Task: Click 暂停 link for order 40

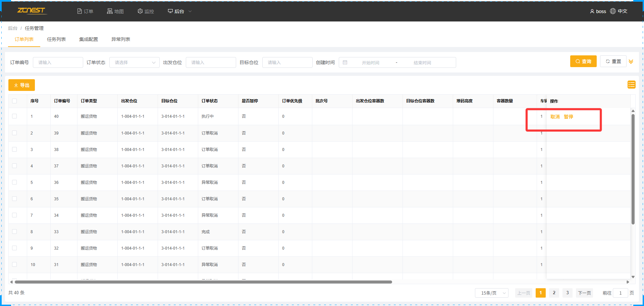Action: (568, 117)
